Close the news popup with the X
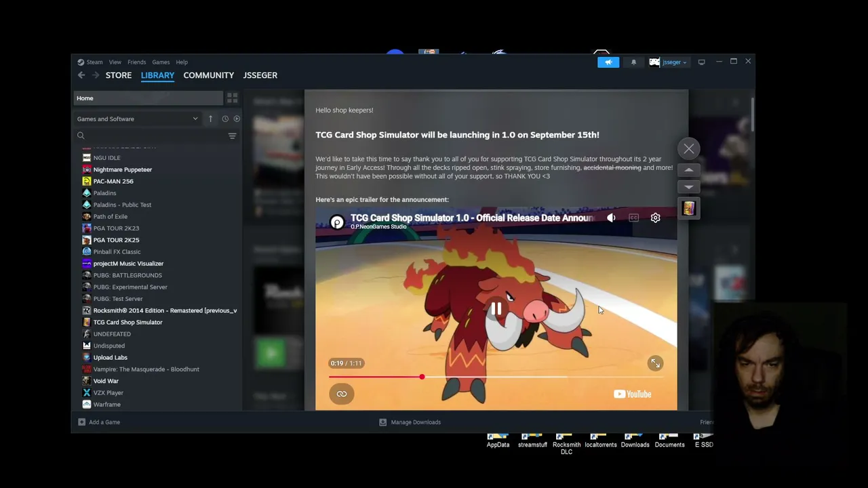 689,148
